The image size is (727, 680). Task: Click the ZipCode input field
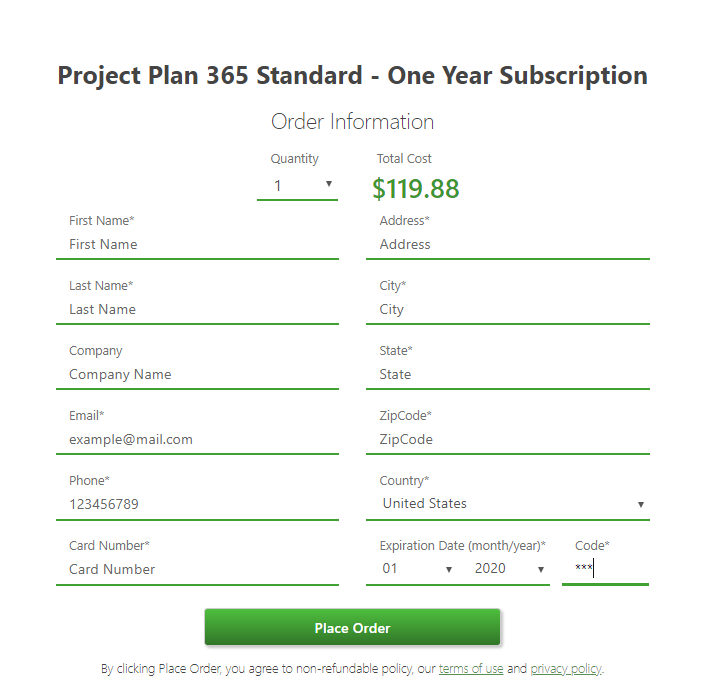coord(508,440)
